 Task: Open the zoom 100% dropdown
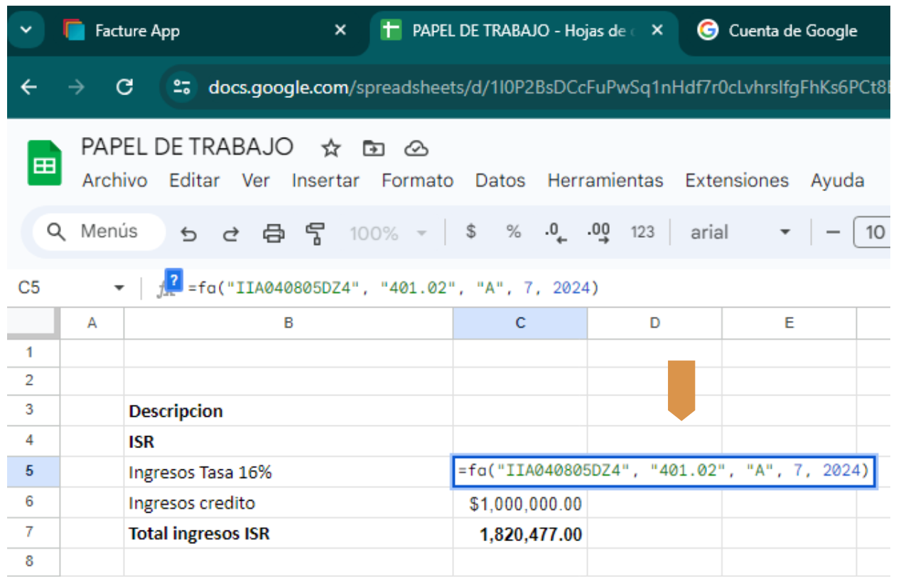(388, 233)
